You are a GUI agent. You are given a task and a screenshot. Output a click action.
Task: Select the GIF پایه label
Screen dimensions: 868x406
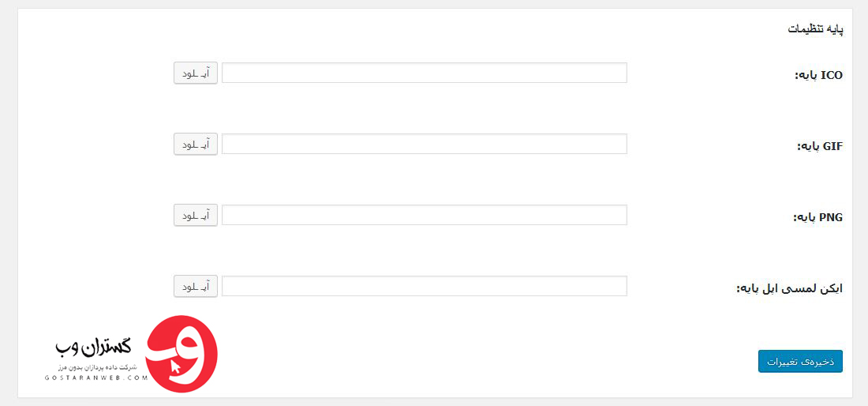pyautogui.click(x=820, y=147)
